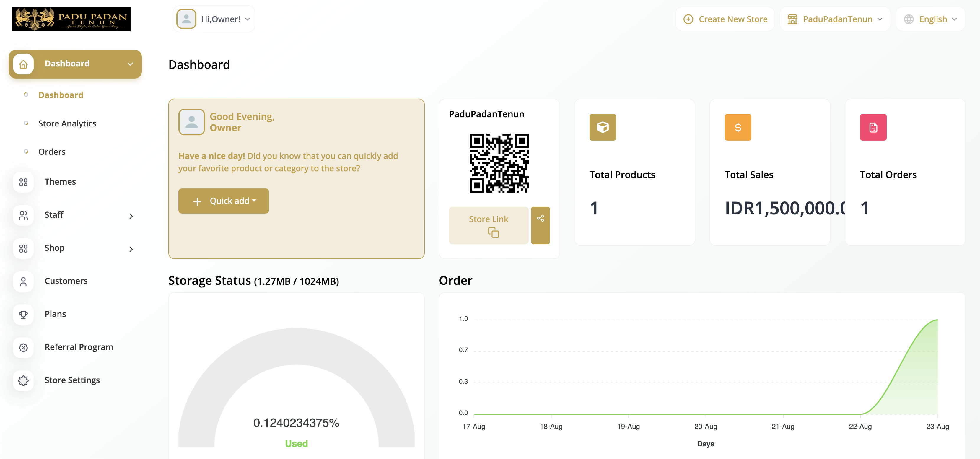Expand the Shop submenu arrow

(131, 249)
